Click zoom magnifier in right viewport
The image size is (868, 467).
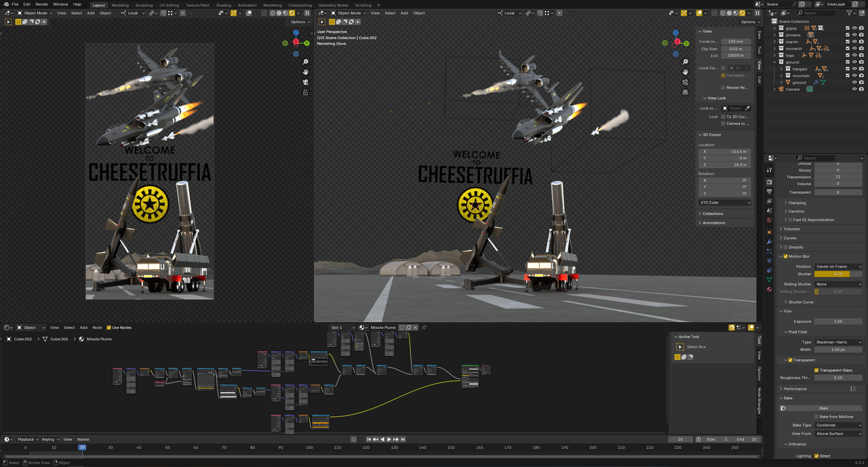pos(686,62)
